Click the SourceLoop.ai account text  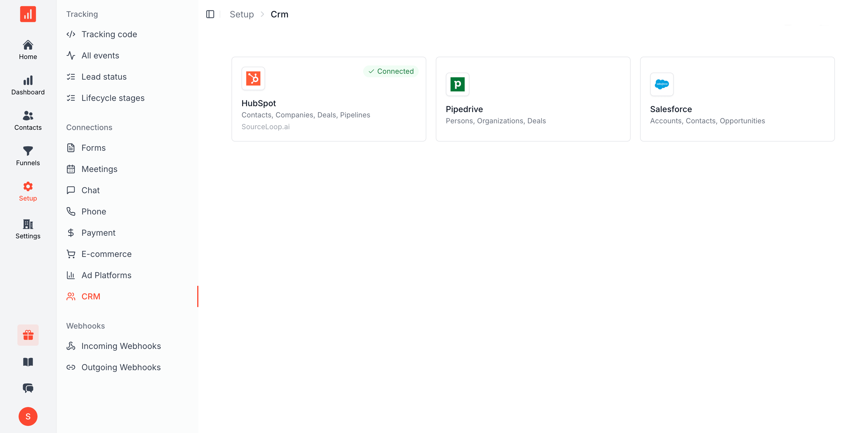265,127
